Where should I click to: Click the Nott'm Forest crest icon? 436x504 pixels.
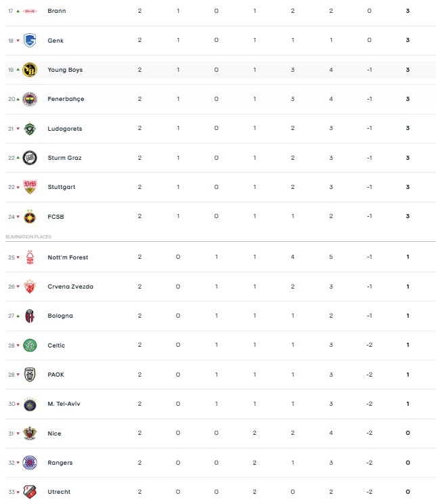pos(30,257)
